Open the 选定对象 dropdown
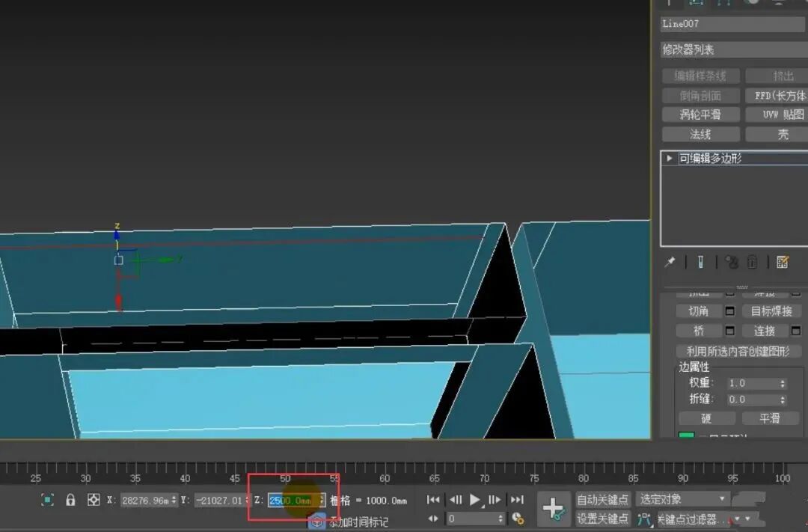This screenshot has height=532, width=808. [x=683, y=499]
